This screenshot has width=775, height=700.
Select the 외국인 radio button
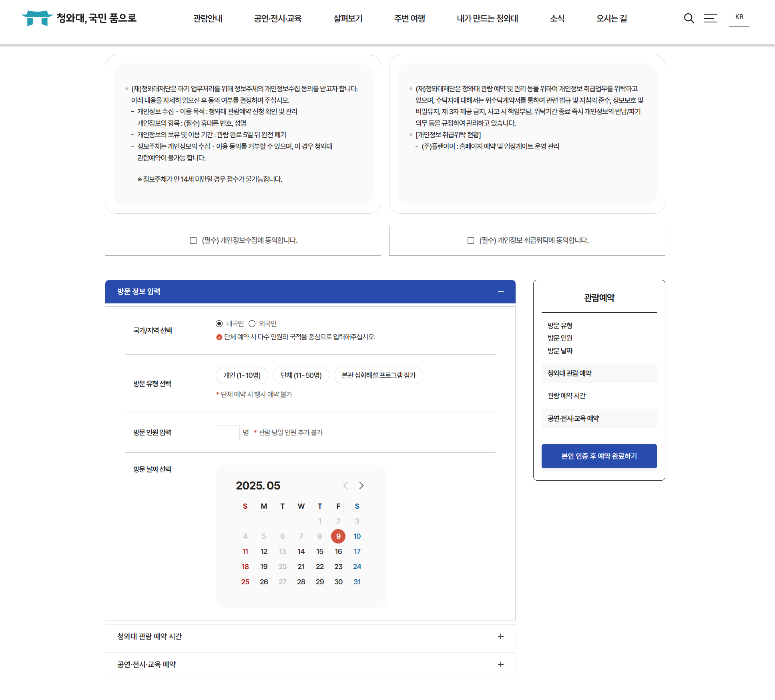pyautogui.click(x=252, y=324)
